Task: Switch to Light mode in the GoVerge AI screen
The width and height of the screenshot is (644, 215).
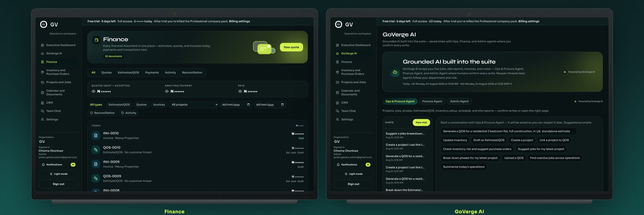Action: click(354, 174)
